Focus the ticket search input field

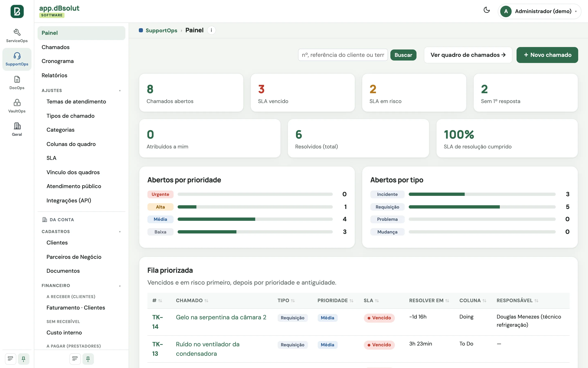point(343,55)
